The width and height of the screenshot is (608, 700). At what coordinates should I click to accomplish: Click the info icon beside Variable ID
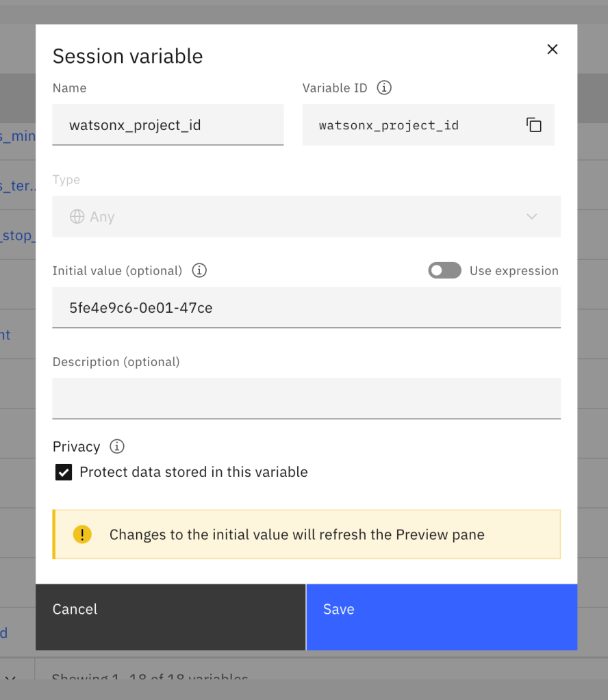point(385,88)
